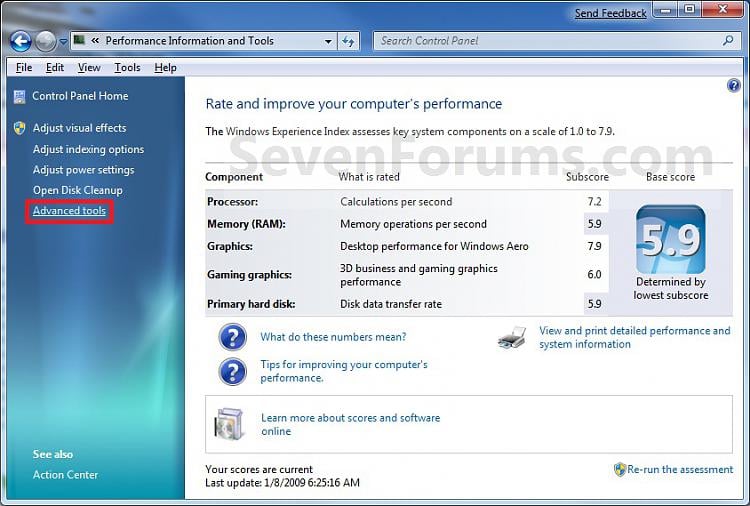This screenshot has height=506, width=750.
Task: Click the What is rated column header
Action: (369, 177)
